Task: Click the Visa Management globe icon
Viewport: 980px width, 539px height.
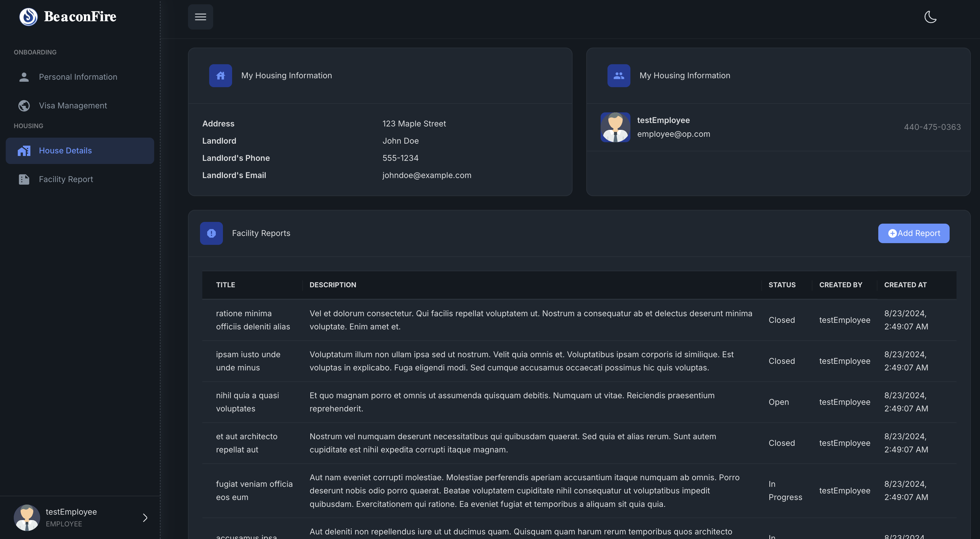Action: [x=24, y=106]
